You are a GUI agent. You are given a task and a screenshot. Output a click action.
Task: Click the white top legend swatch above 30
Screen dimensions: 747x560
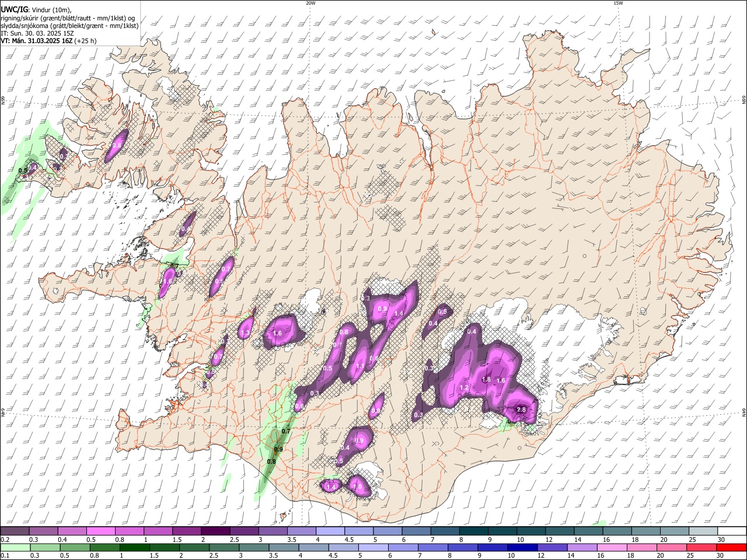[732, 531]
